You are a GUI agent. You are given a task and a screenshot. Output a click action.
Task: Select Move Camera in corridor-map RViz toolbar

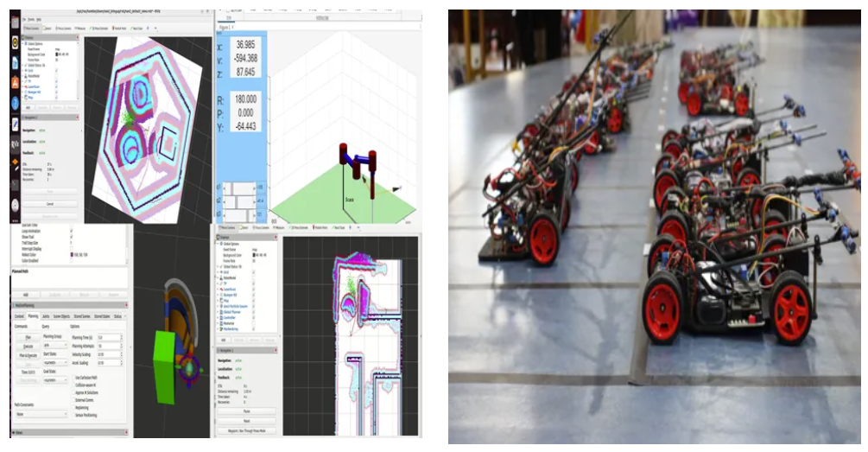tap(226, 227)
